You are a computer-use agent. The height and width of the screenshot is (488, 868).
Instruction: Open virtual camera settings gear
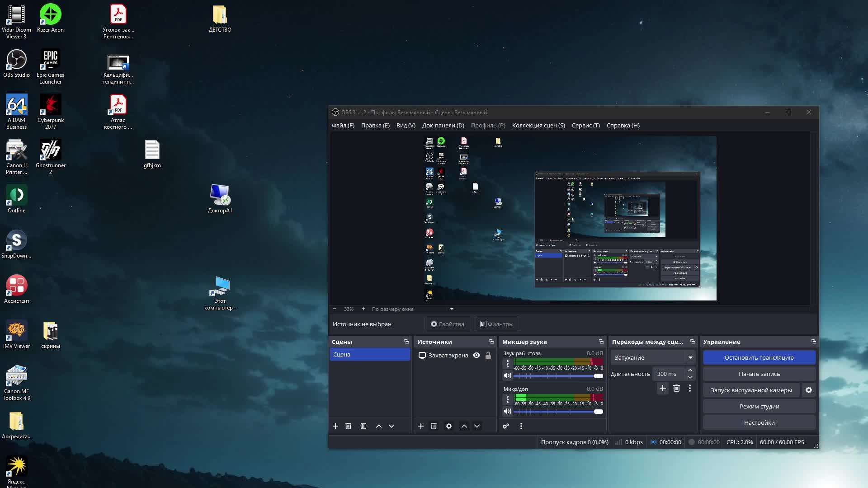coord(808,390)
